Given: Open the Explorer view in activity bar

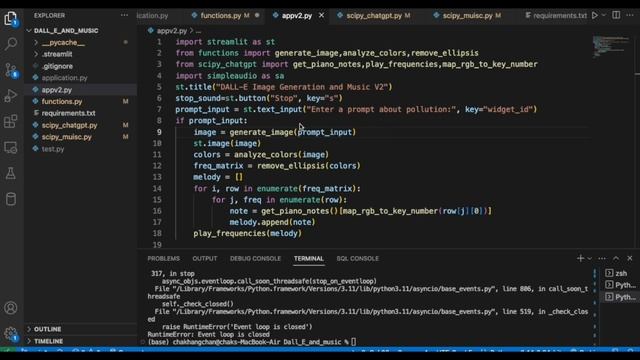Looking at the screenshot, I should [x=11, y=19].
